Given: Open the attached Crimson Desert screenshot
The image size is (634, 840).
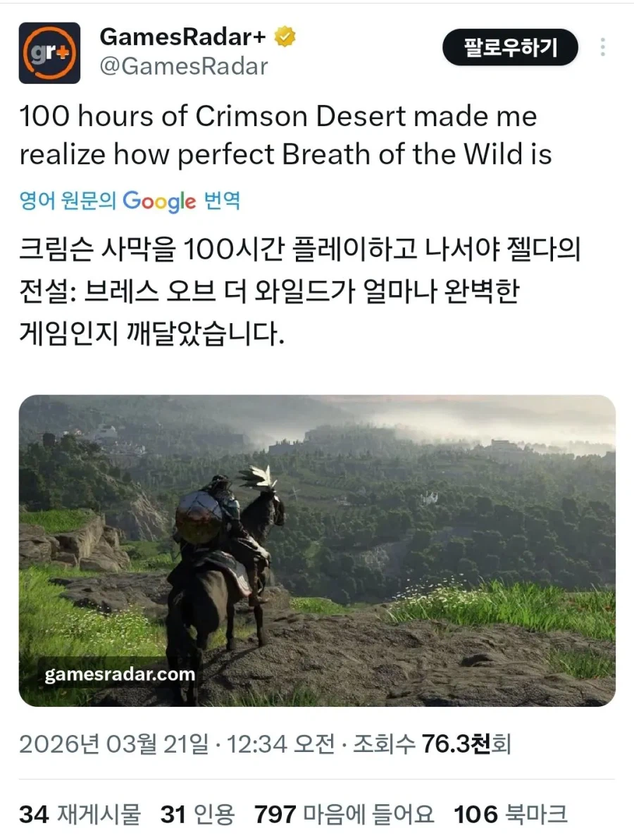Looking at the screenshot, I should 317,549.
